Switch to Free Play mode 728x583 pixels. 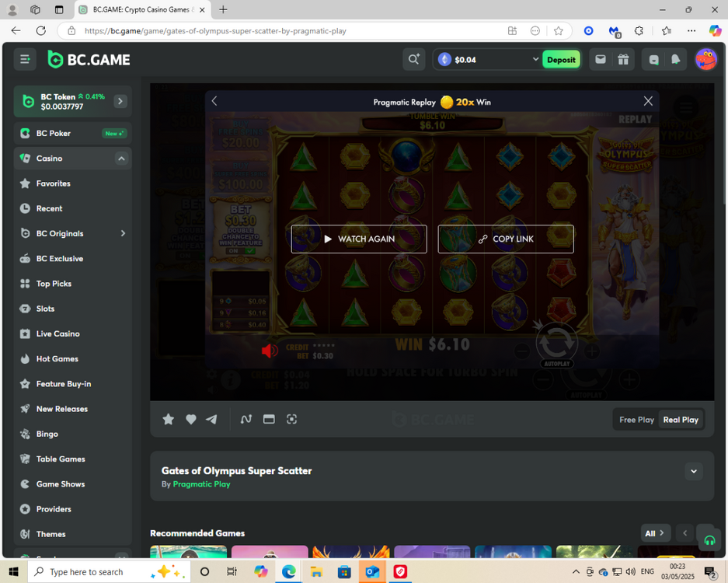(x=636, y=420)
